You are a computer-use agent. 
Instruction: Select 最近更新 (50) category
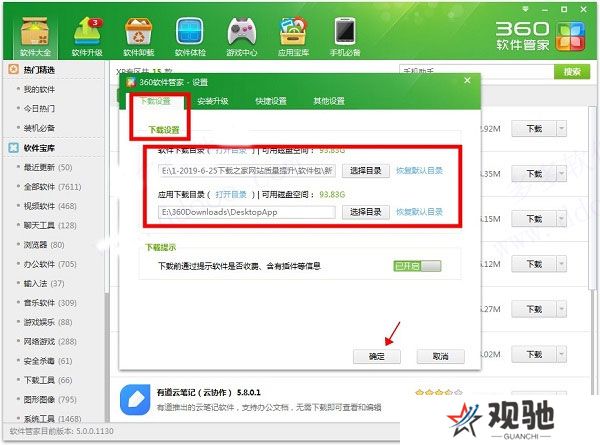(x=48, y=167)
